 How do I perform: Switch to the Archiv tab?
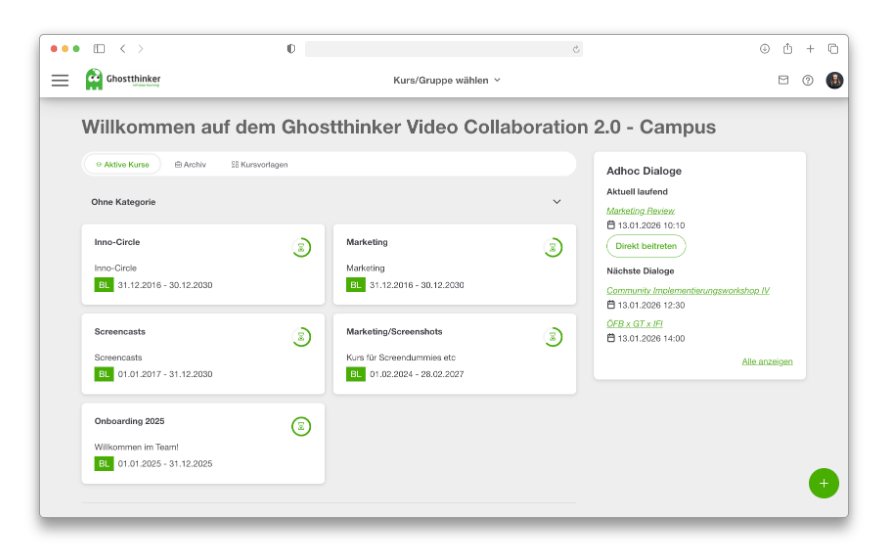(190, 164)
